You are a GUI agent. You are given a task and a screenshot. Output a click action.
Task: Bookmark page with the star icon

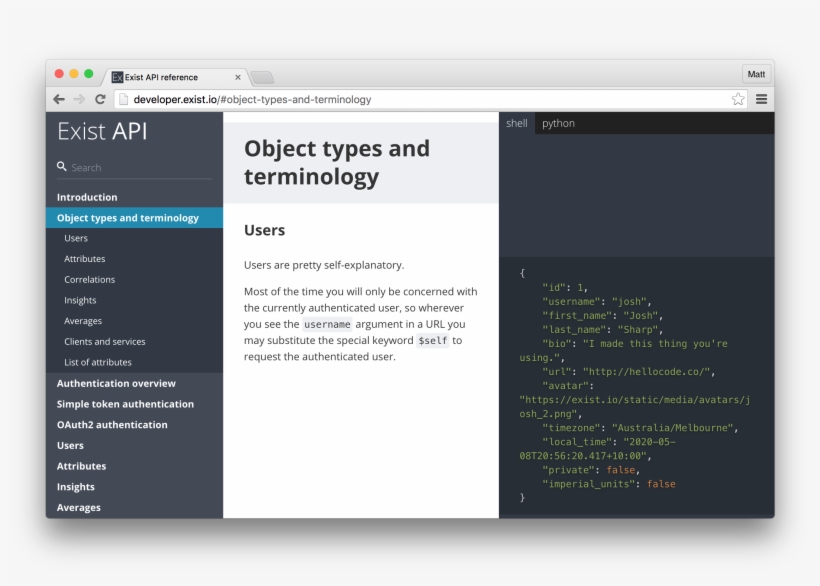738,99
